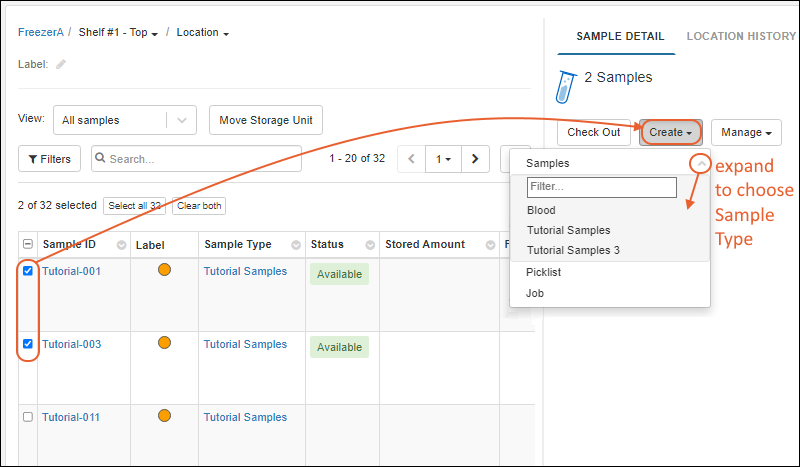The height and width of the screenshot is (467, 800).
Task: Open the Tutorial-001 sample link
Action: click(71, 271)
